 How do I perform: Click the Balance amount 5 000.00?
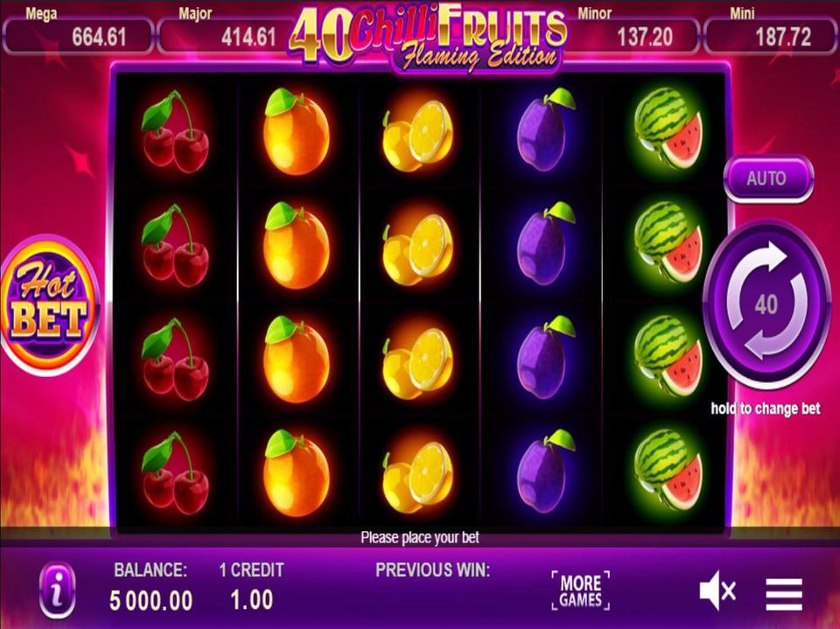click(x=151, y=601)
